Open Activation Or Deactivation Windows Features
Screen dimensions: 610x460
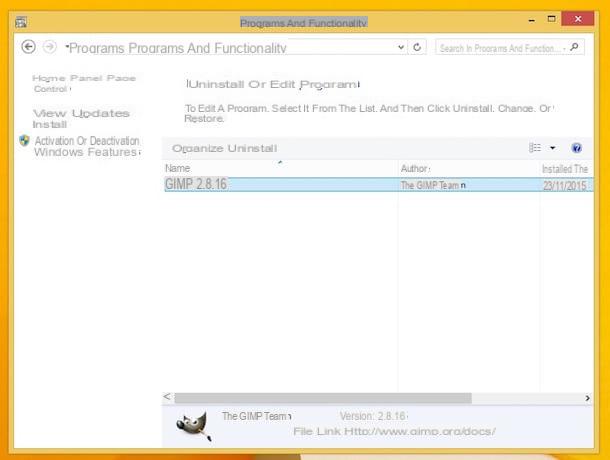(87, 146)
